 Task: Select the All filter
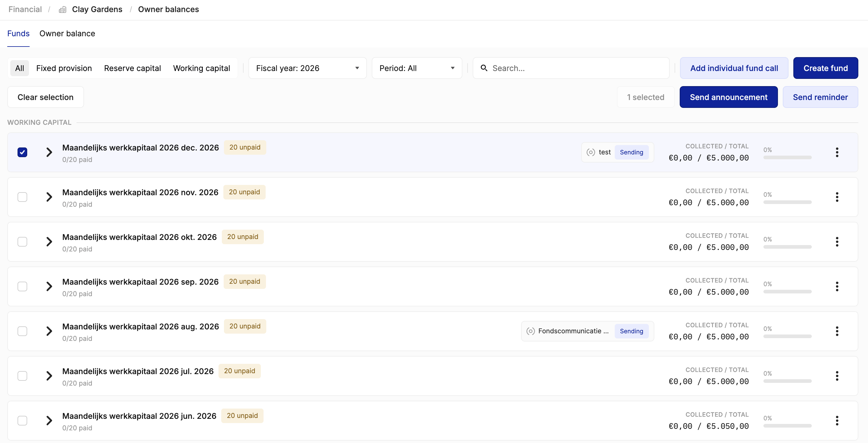click(x=20, y=68)
